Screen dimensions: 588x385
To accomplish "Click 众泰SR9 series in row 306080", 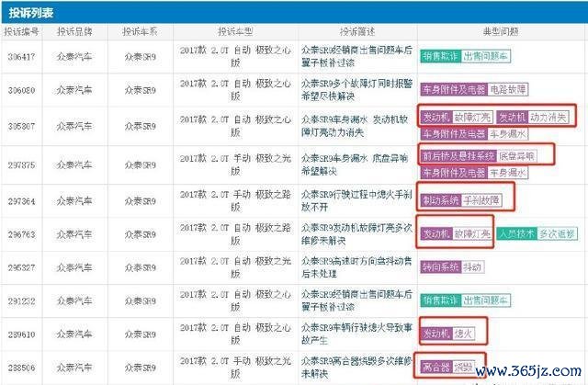I will tap(141, 90).
